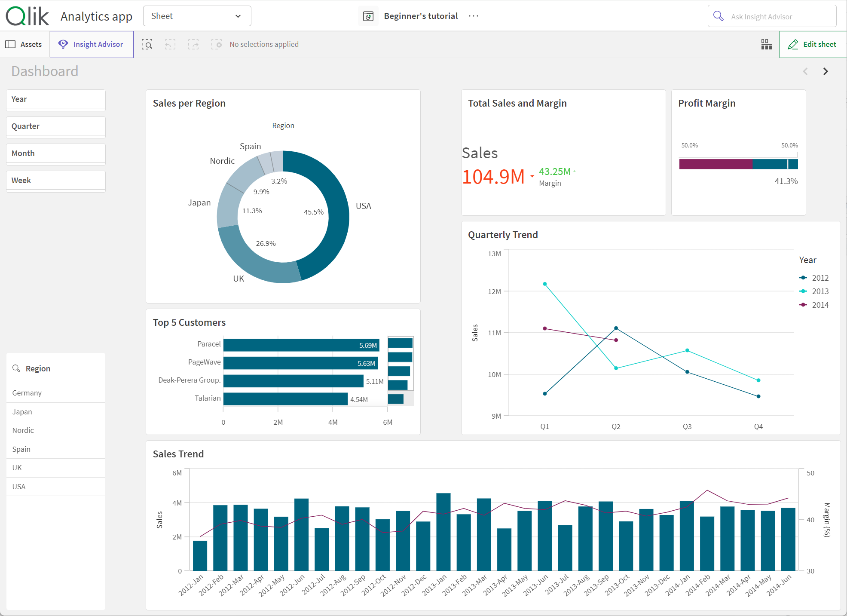The width and height of the screenshot is (847, 616).
Task: Click the step forward selection icon
Action: pos(193,44)
